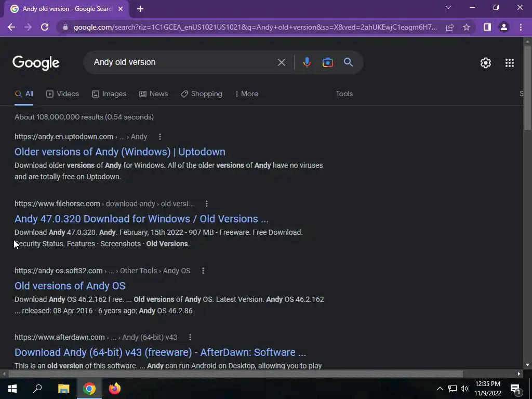
Task: Open the notification center icon
Action: 515,389
